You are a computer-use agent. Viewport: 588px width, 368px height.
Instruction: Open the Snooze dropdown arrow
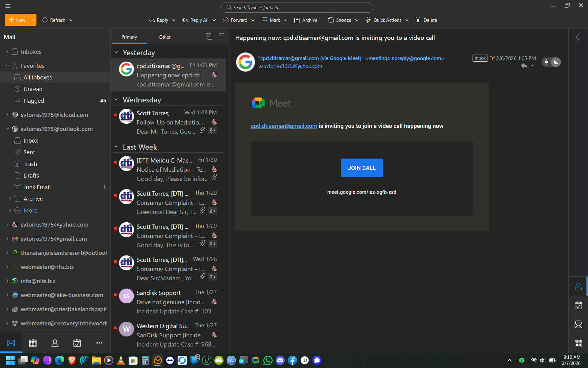[357, 20]
